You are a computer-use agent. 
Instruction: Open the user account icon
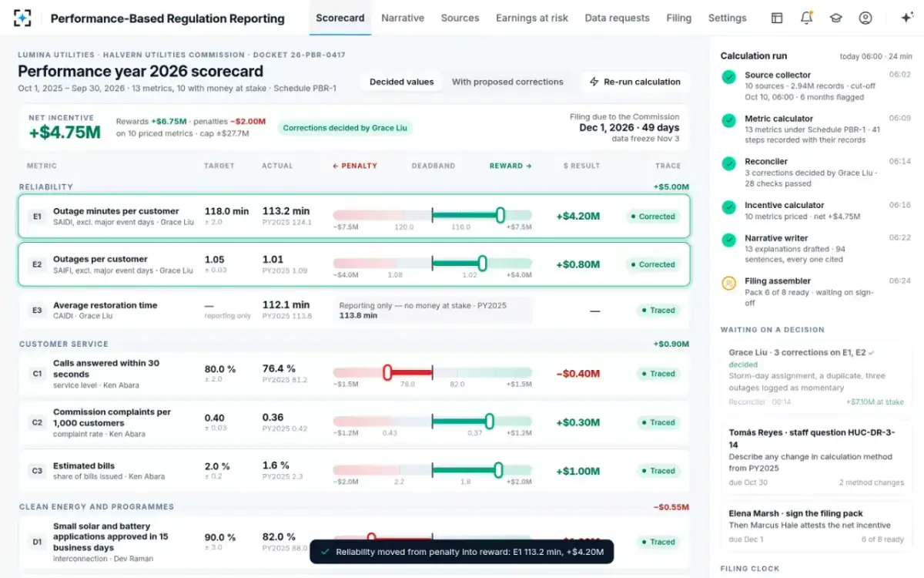(x=865, y=18)
